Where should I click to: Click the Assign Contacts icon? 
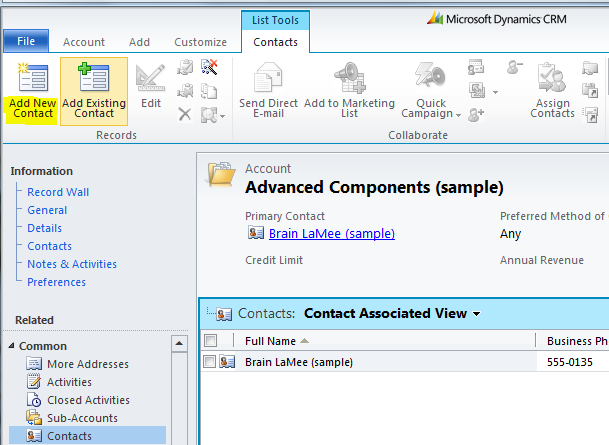[551, 79]
